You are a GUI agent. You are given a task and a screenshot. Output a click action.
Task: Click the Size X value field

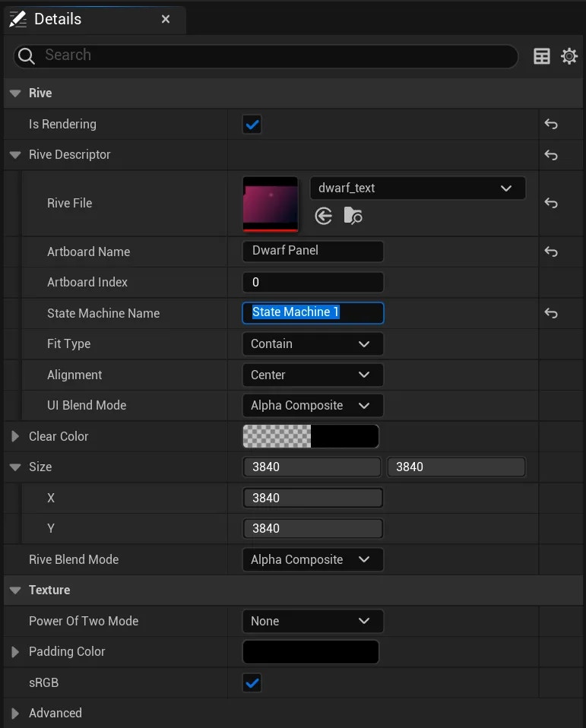(313, 498)
